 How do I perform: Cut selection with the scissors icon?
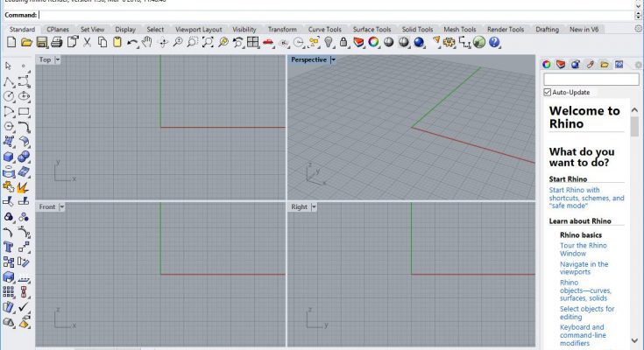click(87, 42)
